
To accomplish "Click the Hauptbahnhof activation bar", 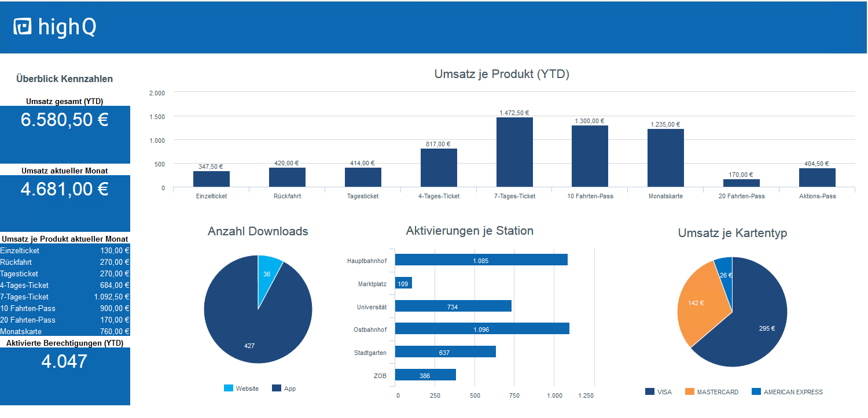I will pyautogui.click(x=480, y=260).
